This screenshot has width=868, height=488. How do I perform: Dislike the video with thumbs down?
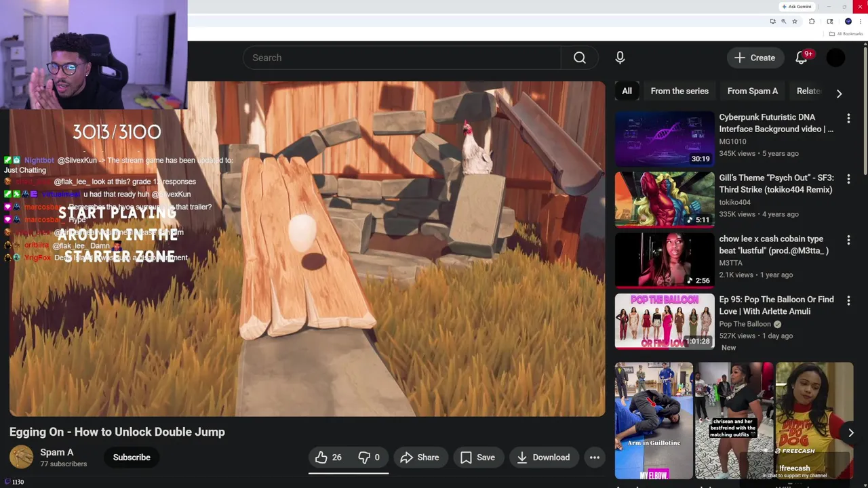tap(369, 457)
